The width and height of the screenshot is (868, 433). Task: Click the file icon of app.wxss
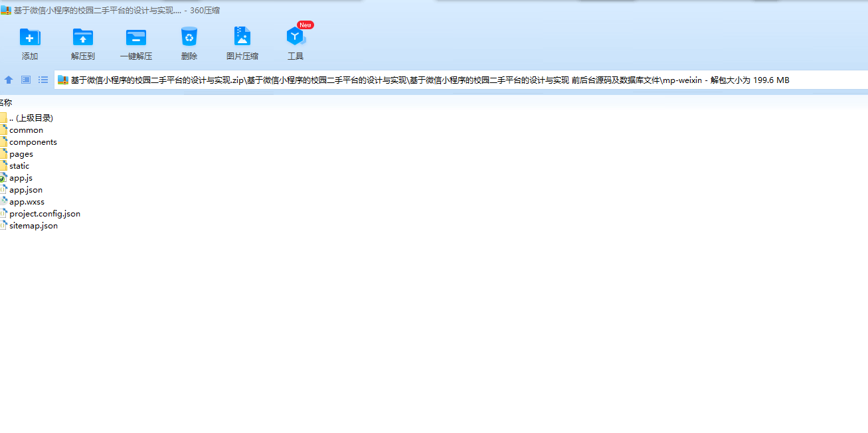[x=3, y=202]
